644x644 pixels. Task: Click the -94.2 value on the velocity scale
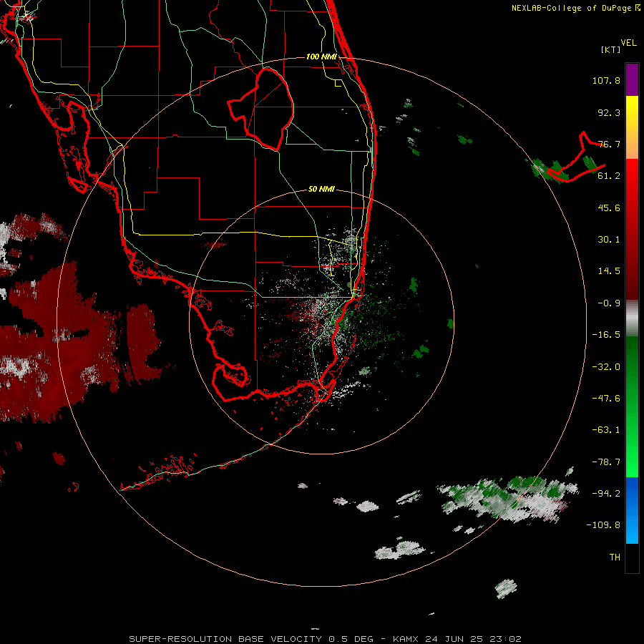[606, 494]
